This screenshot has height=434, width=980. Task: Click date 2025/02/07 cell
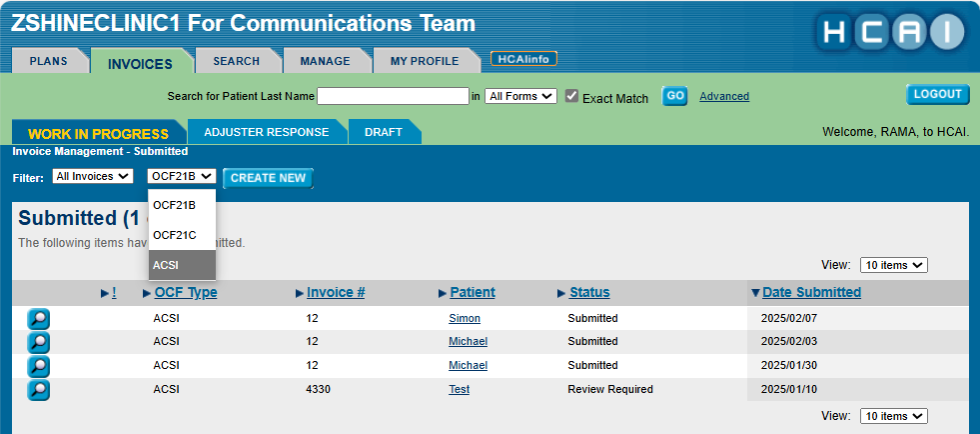coord(789,318)
